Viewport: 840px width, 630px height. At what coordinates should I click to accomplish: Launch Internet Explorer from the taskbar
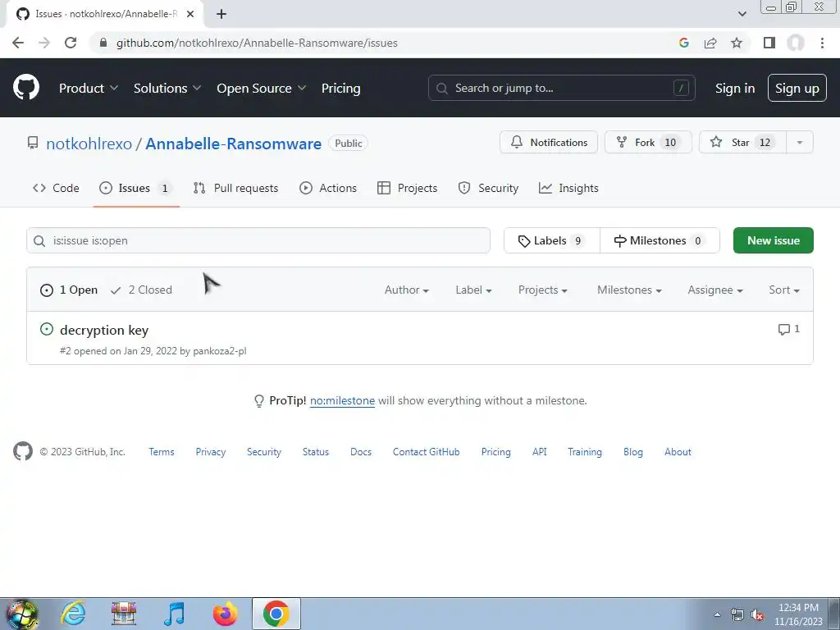73,614
